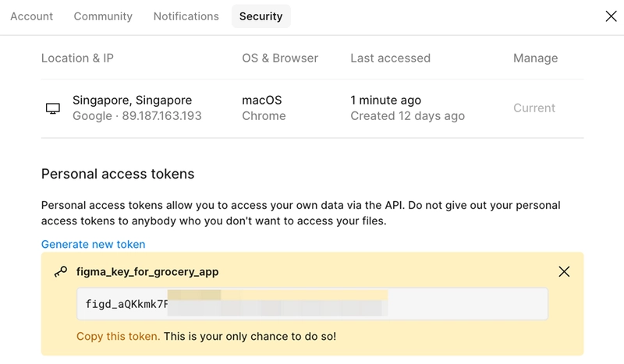This screenshot has width=624, height=364.
Task: Click the Personal access tokens heading
Action: (118, 175)
